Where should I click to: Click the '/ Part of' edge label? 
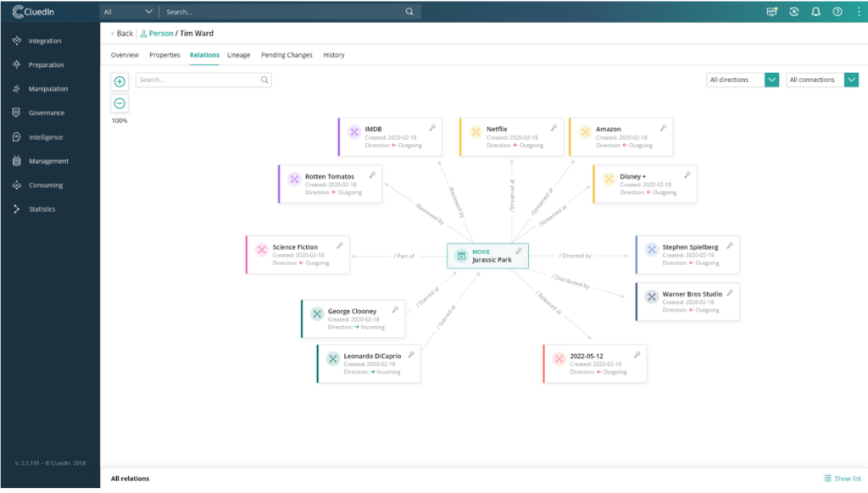click(x=404, y=256)
